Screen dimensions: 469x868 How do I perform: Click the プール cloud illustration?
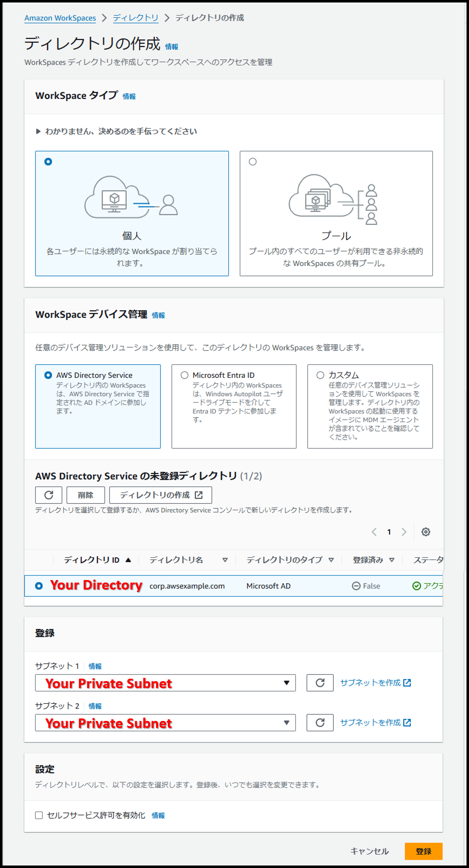pyautogui.click(x=333, y=199)
